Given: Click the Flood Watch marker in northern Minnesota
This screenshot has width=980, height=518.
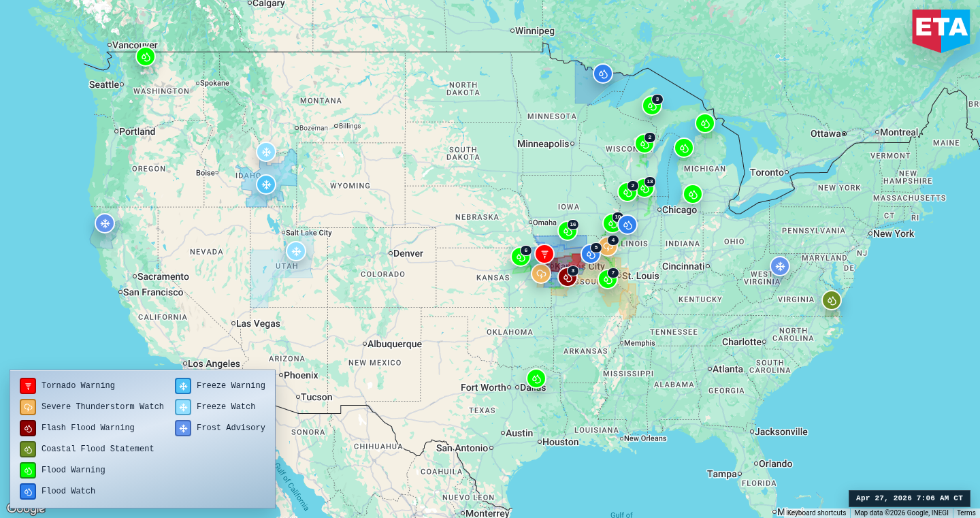Looking at the screenshot, I should (x=602, y=74).
